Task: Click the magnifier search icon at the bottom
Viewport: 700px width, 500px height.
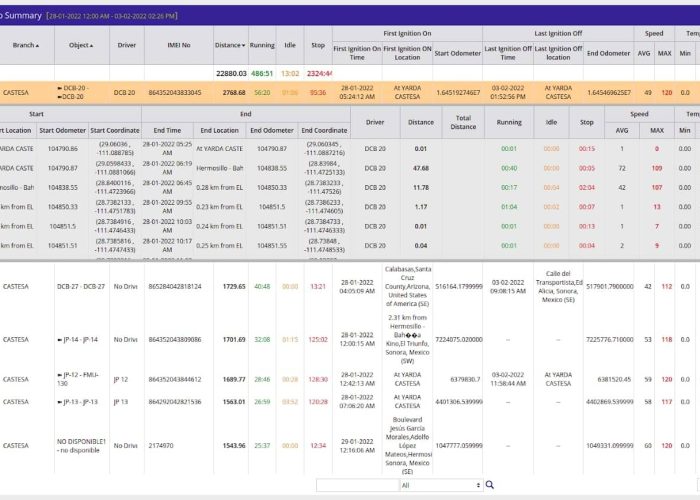Action: pos(489,485)
